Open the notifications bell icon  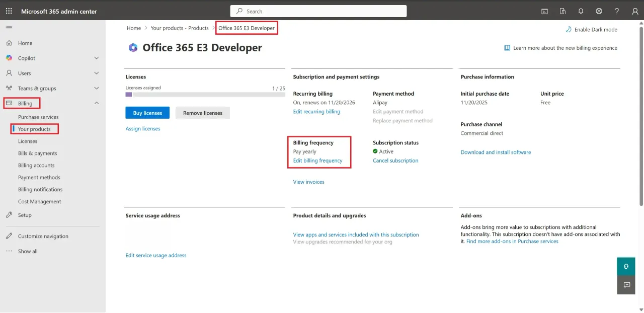point(581,11)
